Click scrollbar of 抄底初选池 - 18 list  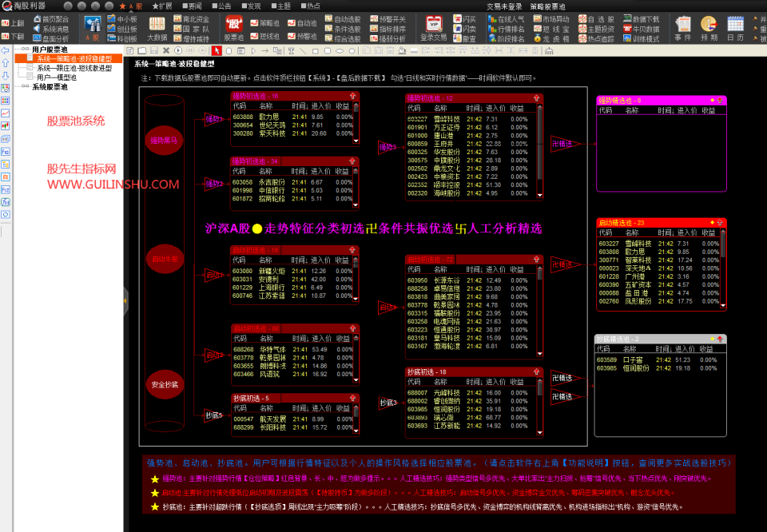point(539,407)
